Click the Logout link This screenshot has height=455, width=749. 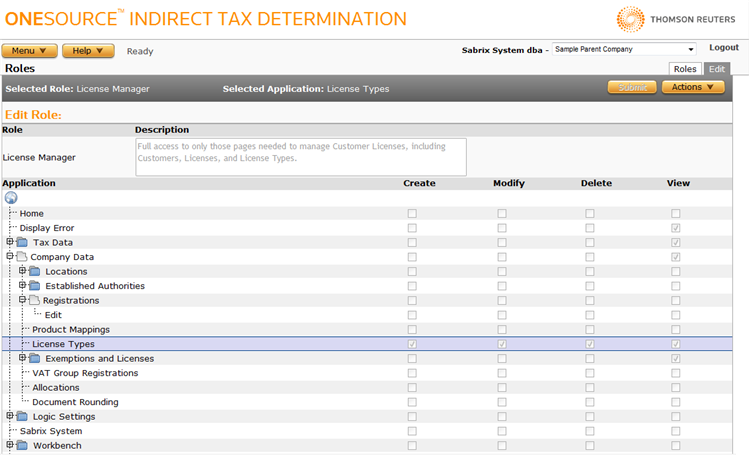point(723,48)
